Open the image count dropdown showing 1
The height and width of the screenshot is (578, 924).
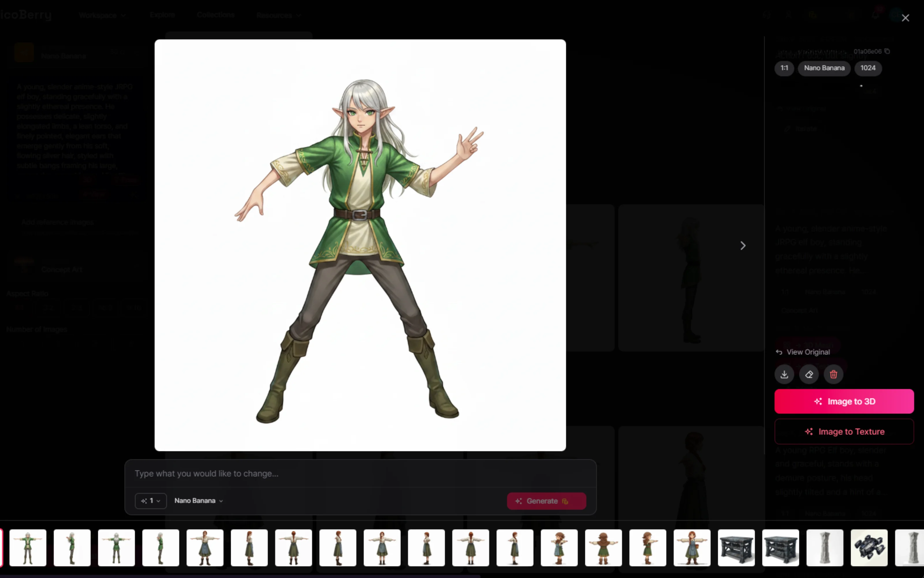[151, 501]
